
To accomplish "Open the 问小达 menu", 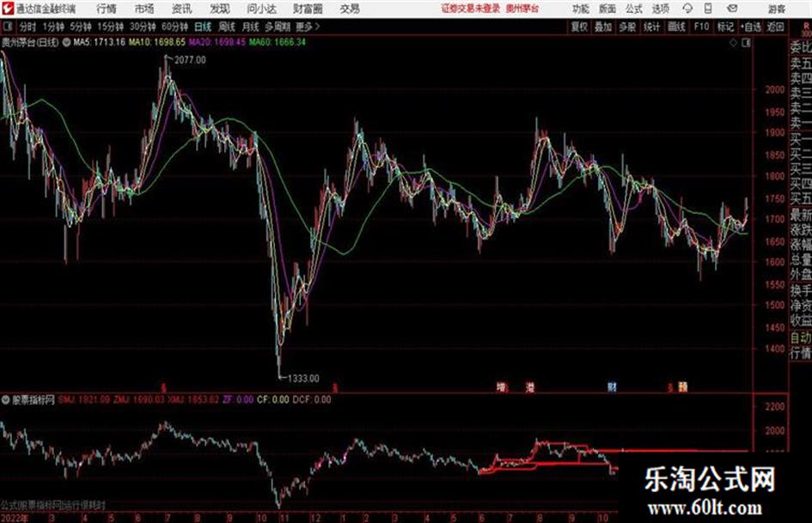I will [261, 9].
